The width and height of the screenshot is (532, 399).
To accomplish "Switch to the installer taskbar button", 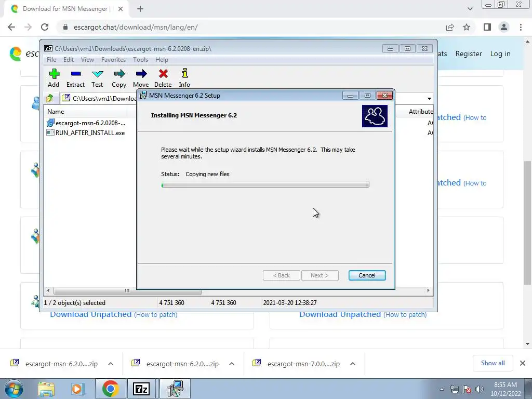I will (x=175, y=389).
